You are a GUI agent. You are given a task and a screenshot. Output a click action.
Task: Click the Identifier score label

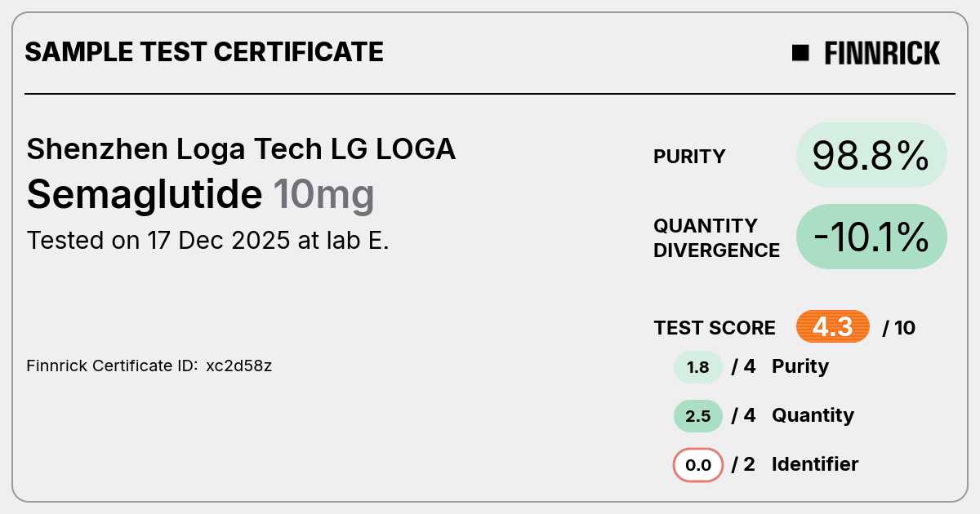click(815, 464)
